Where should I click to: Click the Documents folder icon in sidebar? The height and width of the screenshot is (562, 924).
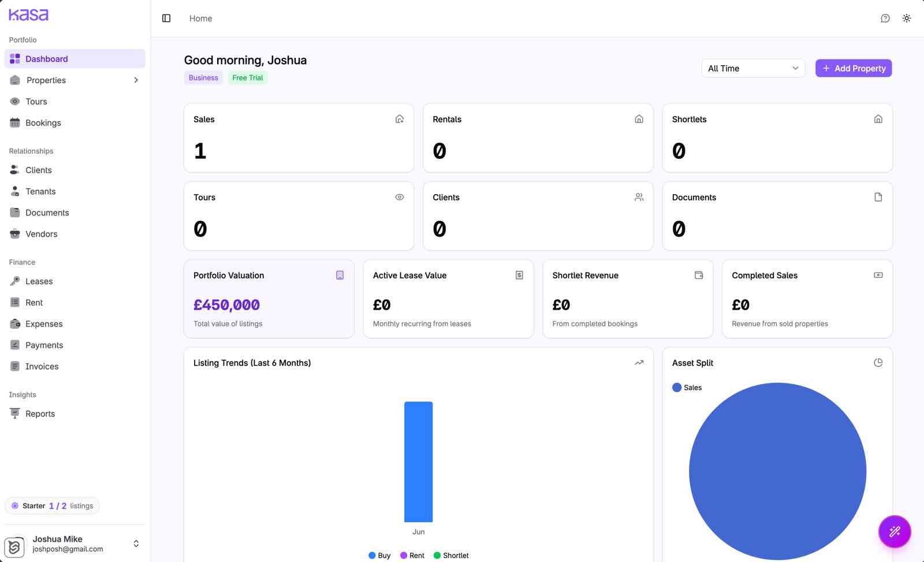[15, 213]
